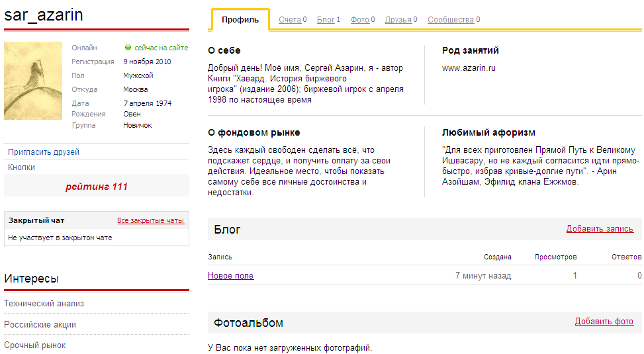Viewport: 644px width, 354px height.
Task: Open the Профиль tab
Action: [240, 20]
